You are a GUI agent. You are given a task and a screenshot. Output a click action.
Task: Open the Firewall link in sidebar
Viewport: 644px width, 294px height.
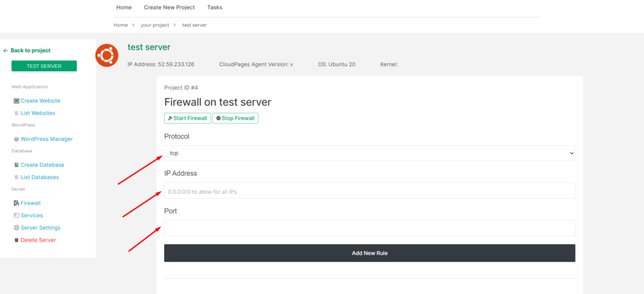(31, 203)
